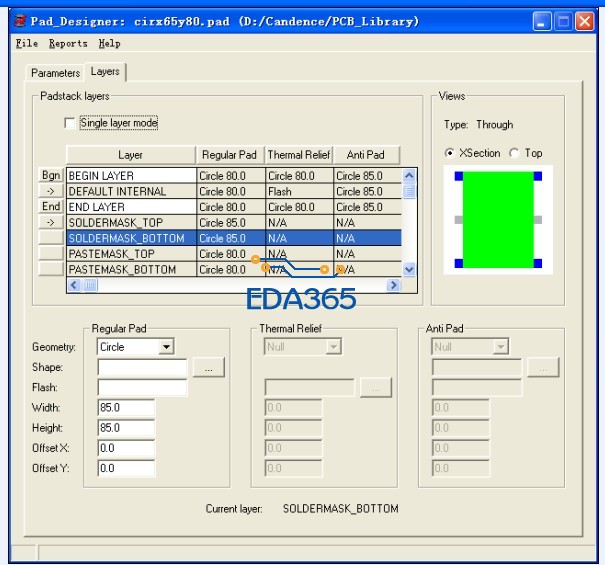Click the horizontal scrollbar thumb of layer list
The height and width of the screenshot is (565, 605).
tap(90, 285)
